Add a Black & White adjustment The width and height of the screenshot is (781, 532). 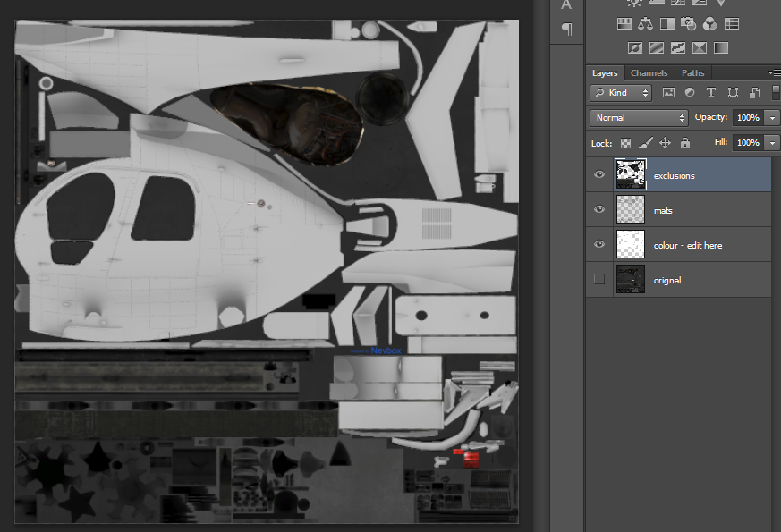click(667, 24)
